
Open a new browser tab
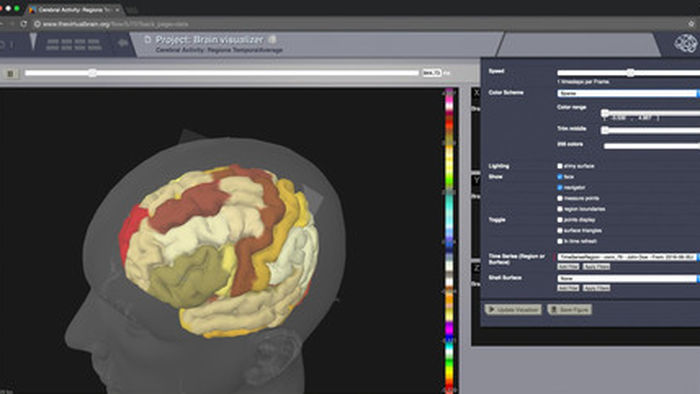[x=132, y=10]
